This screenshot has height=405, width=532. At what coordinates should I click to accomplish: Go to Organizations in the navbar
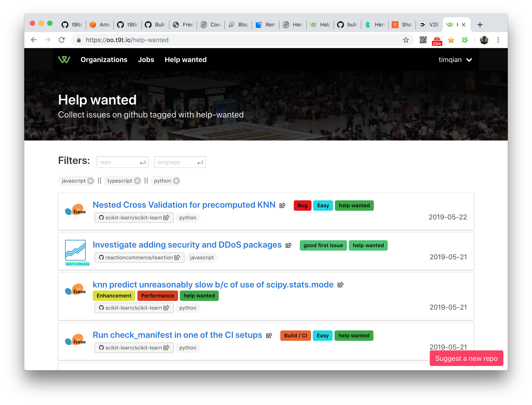[104, 60]
